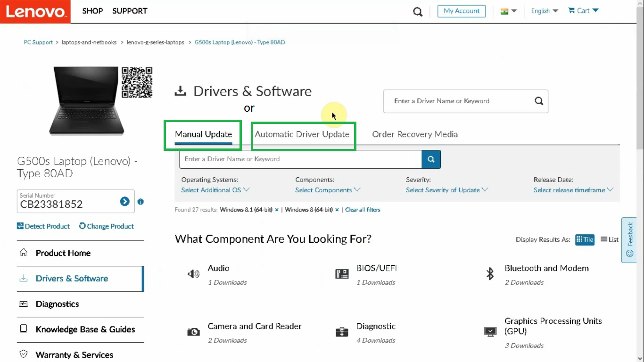Open the English language dropdown
The image size is (644, 362).
(545, 11)
